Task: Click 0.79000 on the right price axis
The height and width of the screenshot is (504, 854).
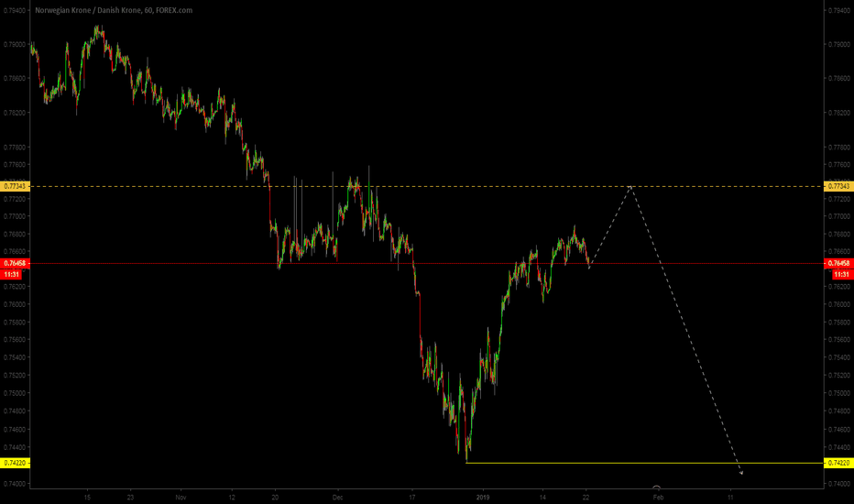Action: click(838, 45)
